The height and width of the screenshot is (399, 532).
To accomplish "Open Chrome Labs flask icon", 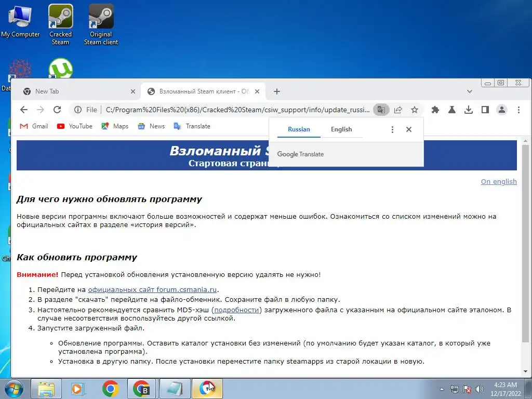I will point(451,110).
